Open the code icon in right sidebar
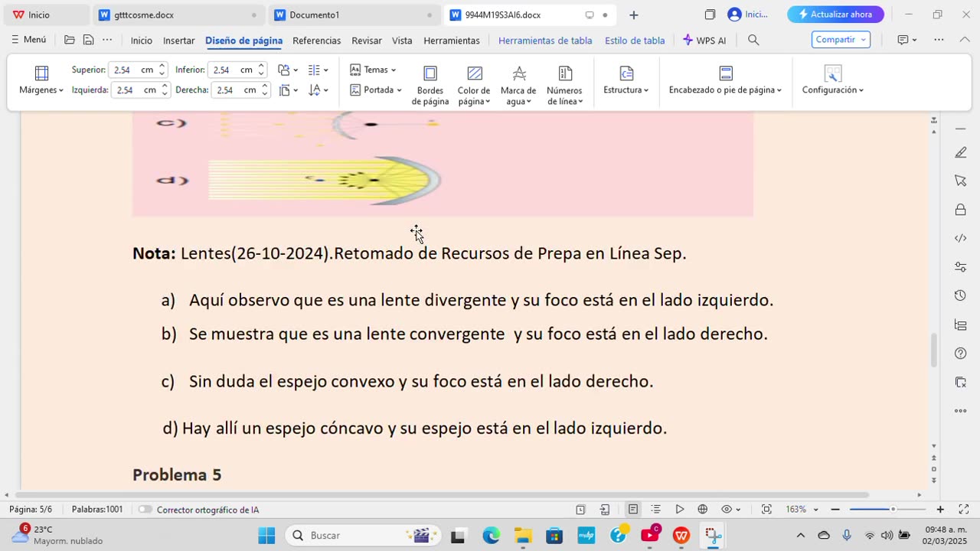Image resolution: width=980 pixels, height=551 pixels. tap(961, 238)
